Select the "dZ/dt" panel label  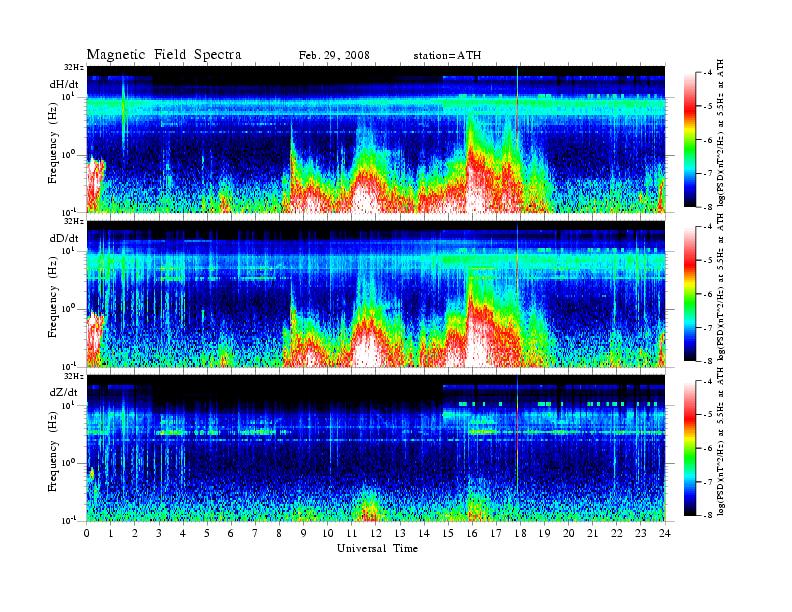(x=64, y=392)
